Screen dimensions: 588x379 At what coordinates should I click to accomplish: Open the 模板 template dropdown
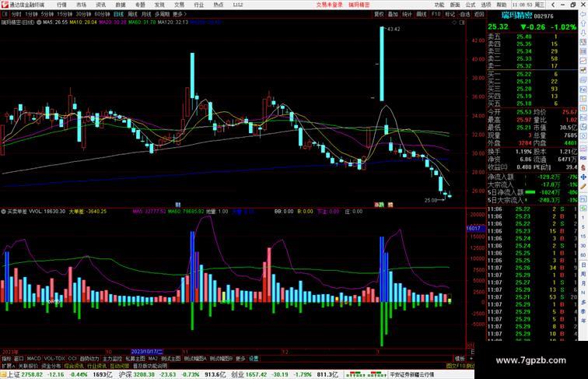point(460,359)
